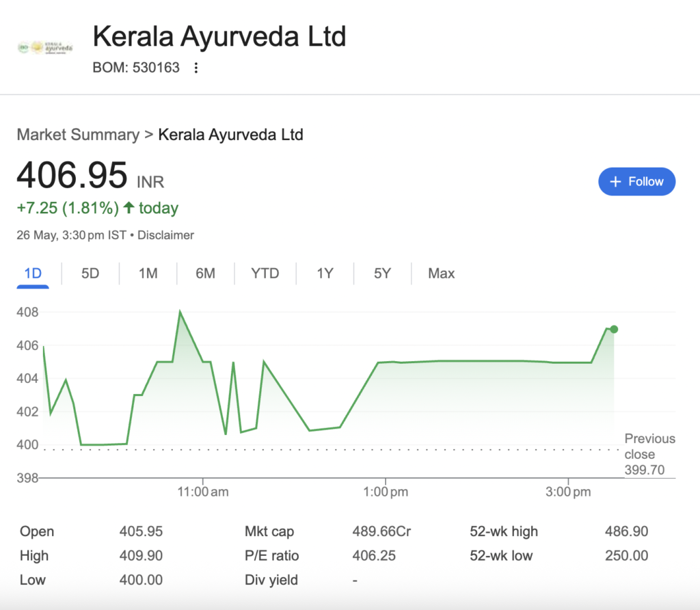Click the green up arrow next to today

[x=129, y=207]
